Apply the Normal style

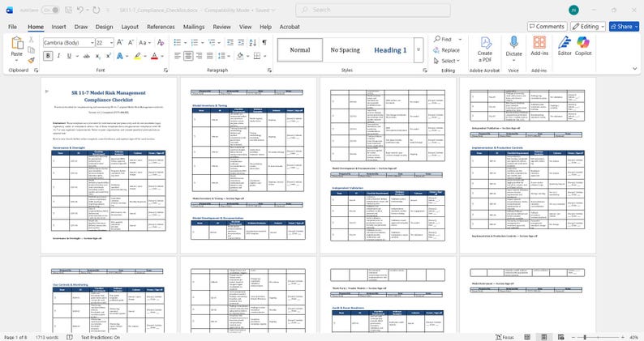coord(300,50)
